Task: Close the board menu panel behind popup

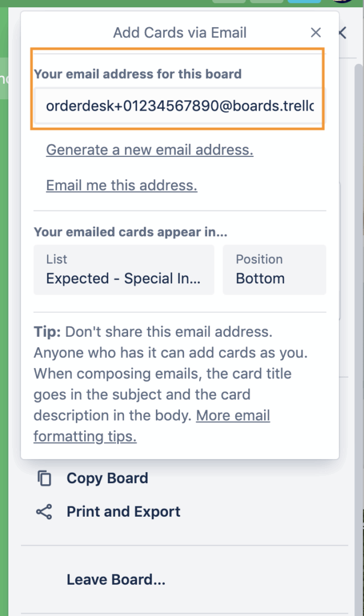Action: [343, 32]
